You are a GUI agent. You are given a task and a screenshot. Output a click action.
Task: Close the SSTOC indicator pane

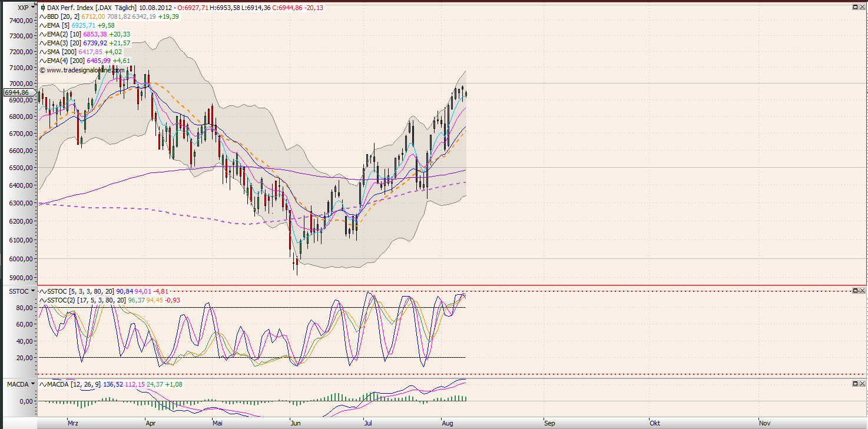coord(863,291)
